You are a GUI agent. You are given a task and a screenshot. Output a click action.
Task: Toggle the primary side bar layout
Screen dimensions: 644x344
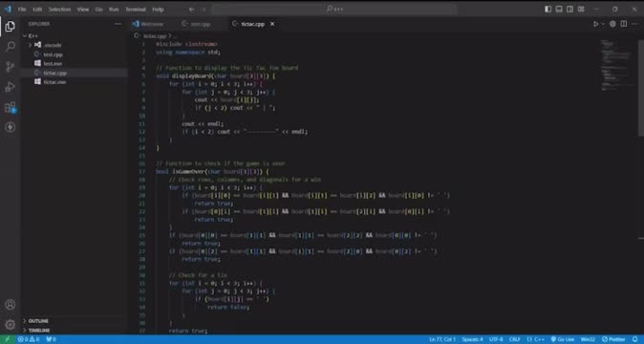[x=547, y=9]
